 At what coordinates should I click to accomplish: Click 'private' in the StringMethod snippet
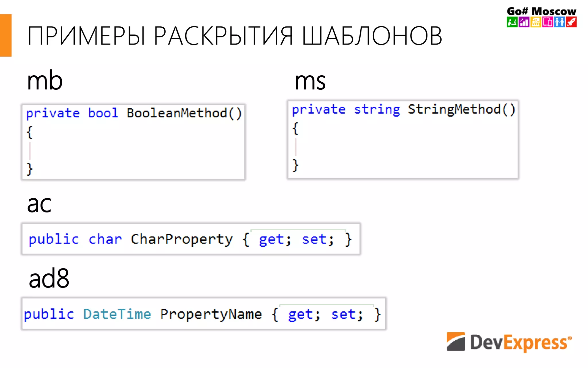tap(319, 110)
